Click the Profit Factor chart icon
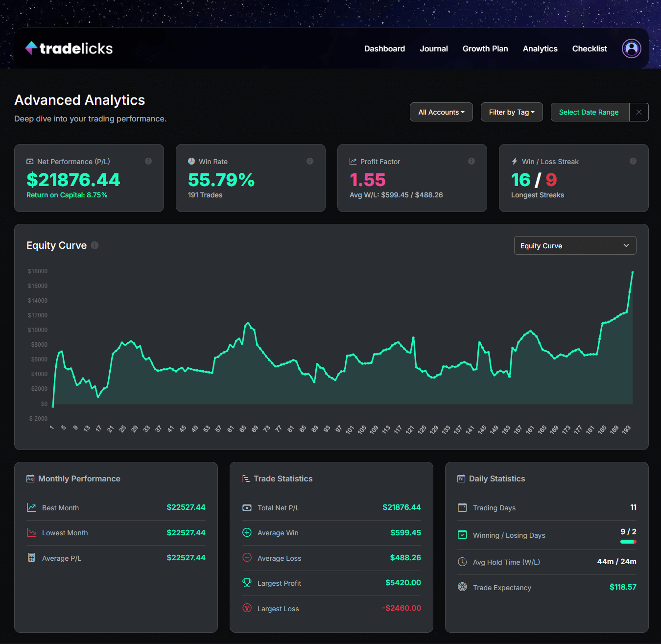661x644 pixels. coord(353,161)
